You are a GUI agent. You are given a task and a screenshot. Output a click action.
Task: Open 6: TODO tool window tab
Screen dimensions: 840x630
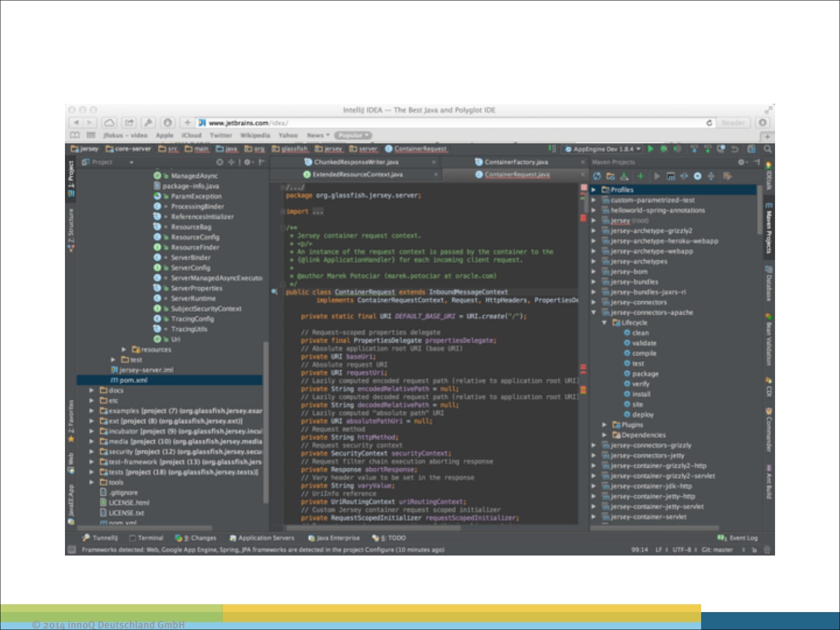pyautogui.click(x=389, y=538)
